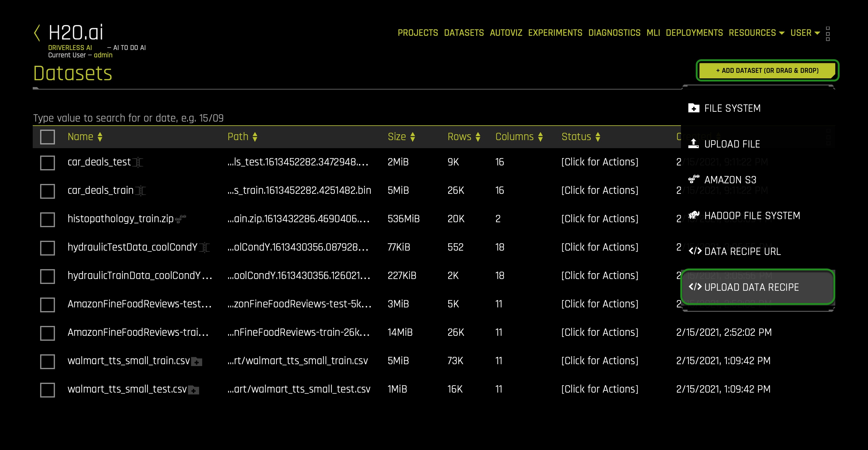
Task: Open the DATASETS nav item
Action: (464, 33)
